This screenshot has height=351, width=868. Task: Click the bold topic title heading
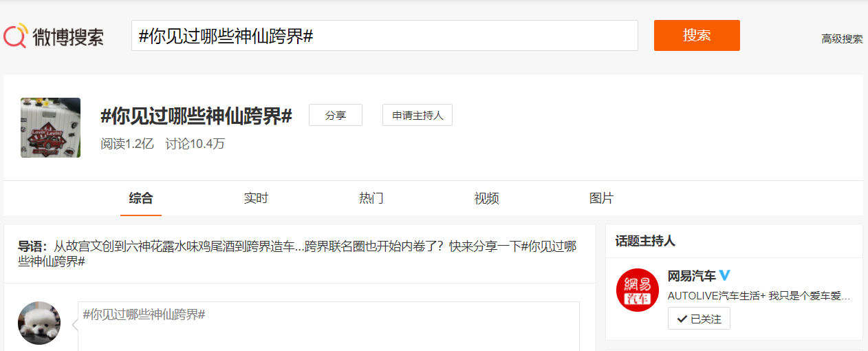[x=196, y=116]
